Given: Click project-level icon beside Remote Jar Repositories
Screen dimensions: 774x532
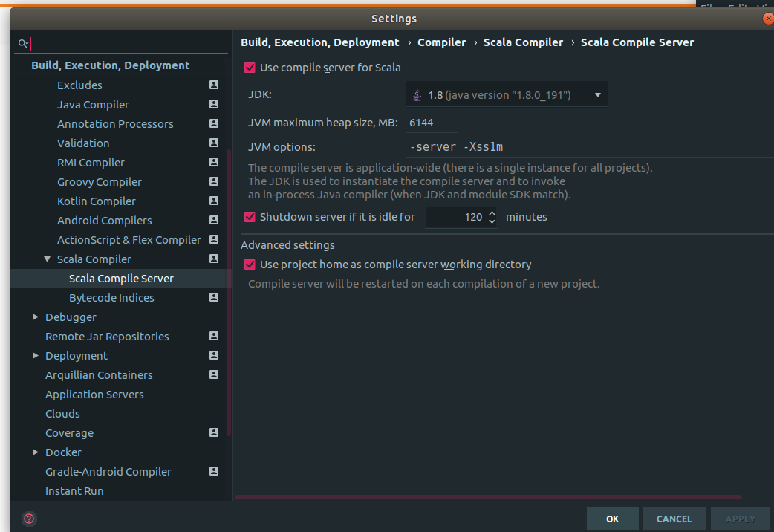Looking at the screenshot, I should tap(214, 337).
